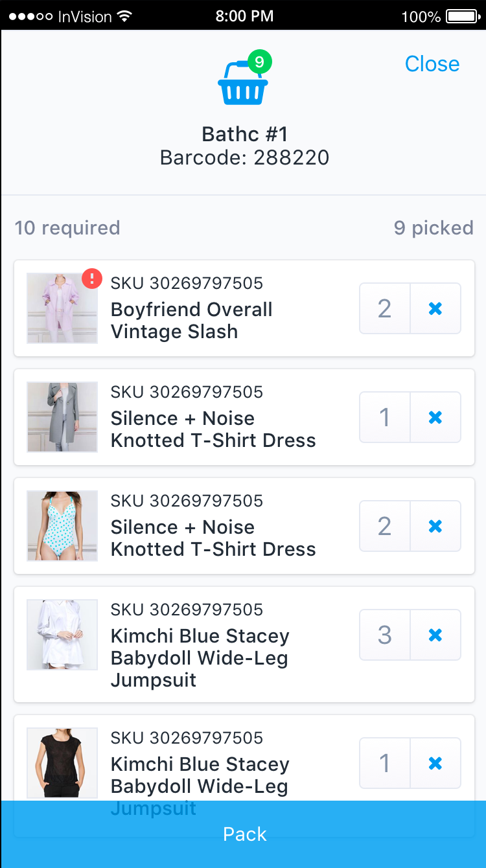Tap the green 9 basket count badge

point(259,62)
